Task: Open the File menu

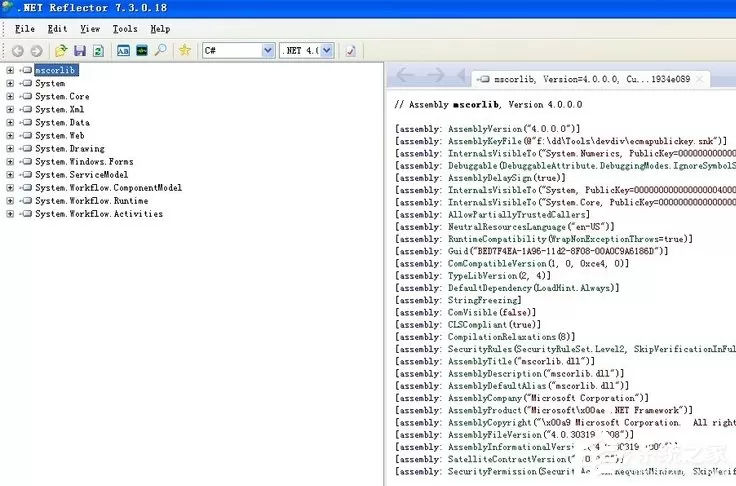Action: tap(25, 29)
